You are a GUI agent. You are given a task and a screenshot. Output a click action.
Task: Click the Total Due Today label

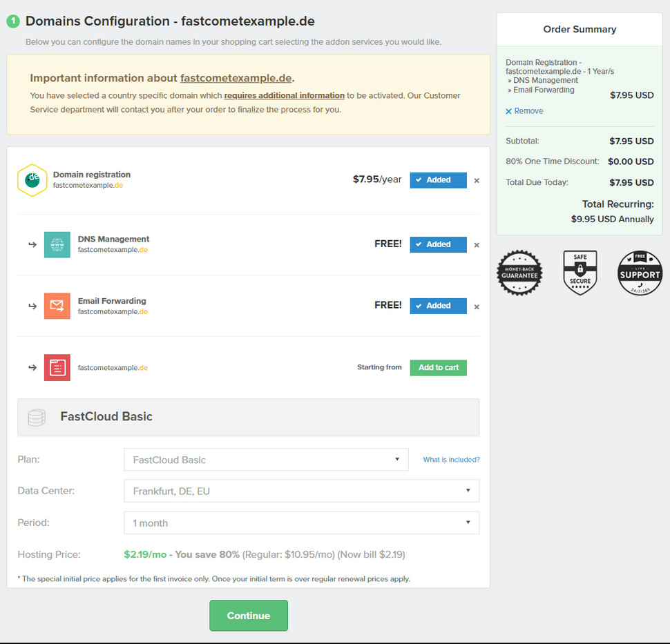pyautogui.click(x=537, y=182)
